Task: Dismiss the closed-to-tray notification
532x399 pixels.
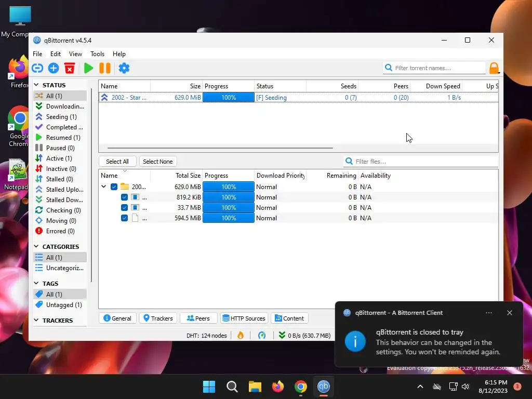Action: tap(510, 313)
